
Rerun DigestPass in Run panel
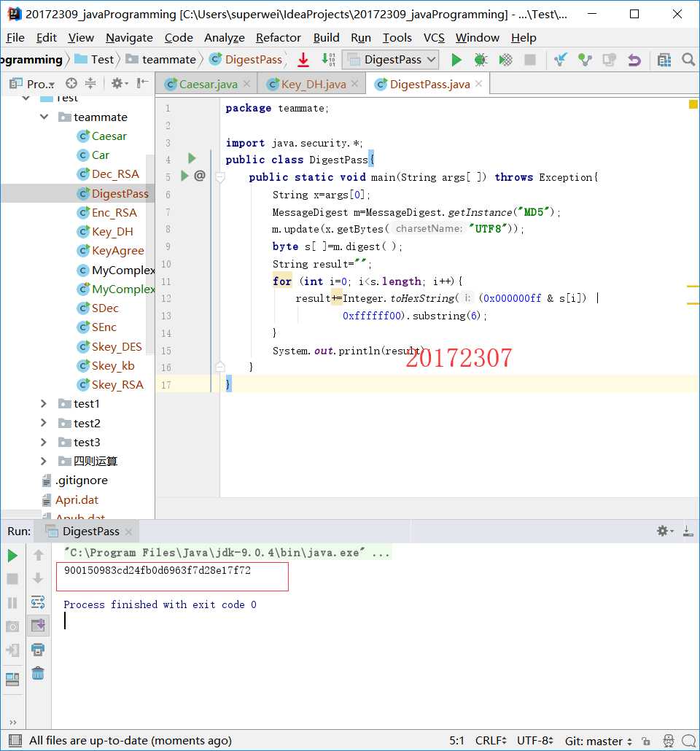pyautogui.click(x=12, y=556)
